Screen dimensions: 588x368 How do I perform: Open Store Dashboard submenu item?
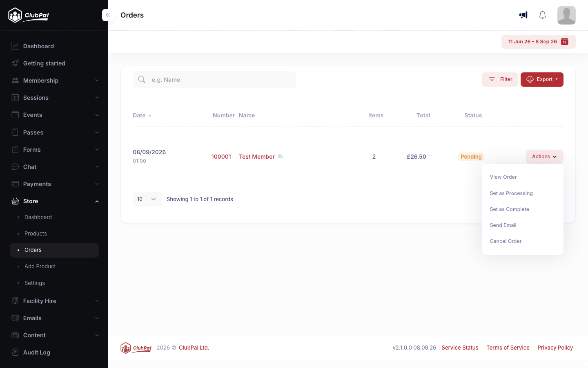click(54, 217)
